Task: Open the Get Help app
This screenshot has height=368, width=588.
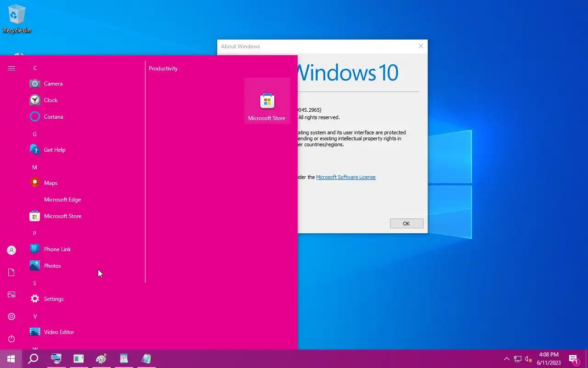Action: point(85,150)
